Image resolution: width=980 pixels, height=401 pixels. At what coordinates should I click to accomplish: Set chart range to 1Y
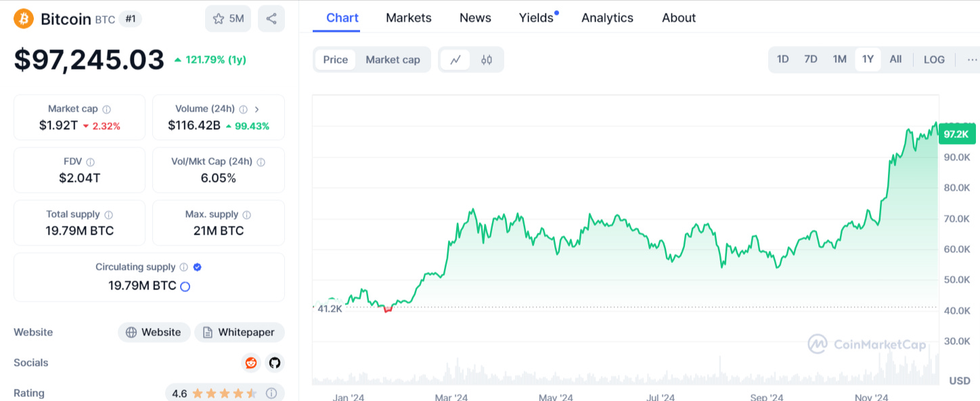pos(868,60)
